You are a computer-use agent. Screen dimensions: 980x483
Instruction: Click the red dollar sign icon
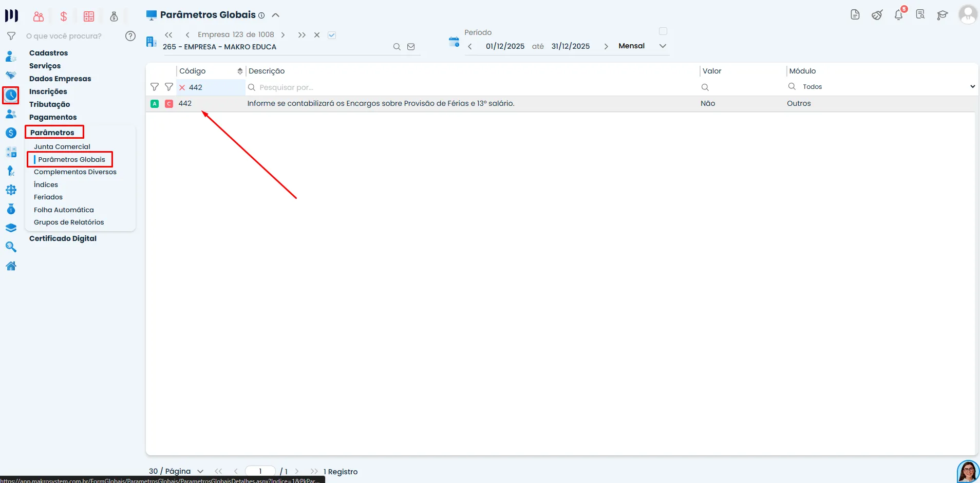[64, 16]
